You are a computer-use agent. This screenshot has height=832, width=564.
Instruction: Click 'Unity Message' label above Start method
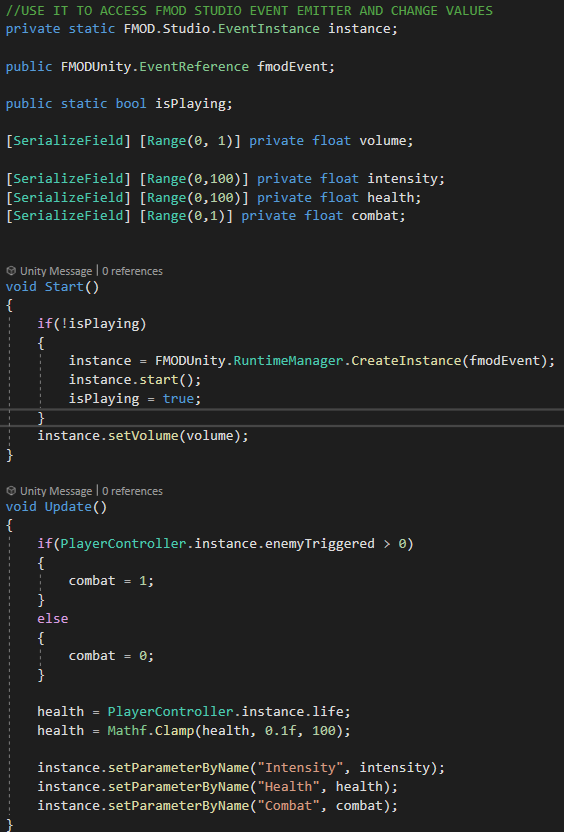pos(56,271)
